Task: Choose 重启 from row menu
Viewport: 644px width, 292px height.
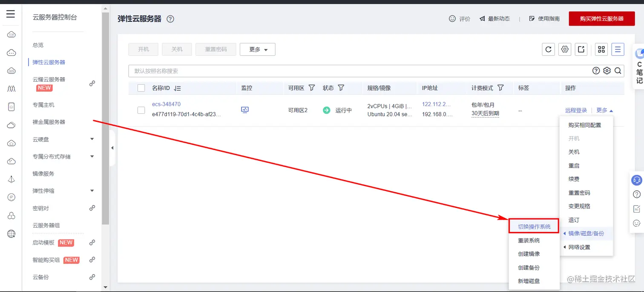Action: point(574,166)
